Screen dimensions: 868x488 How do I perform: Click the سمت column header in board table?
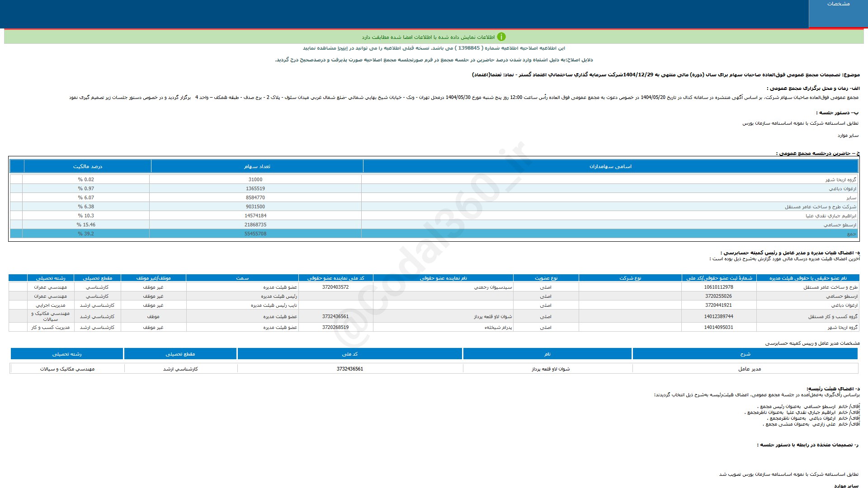tap(242, 278)
